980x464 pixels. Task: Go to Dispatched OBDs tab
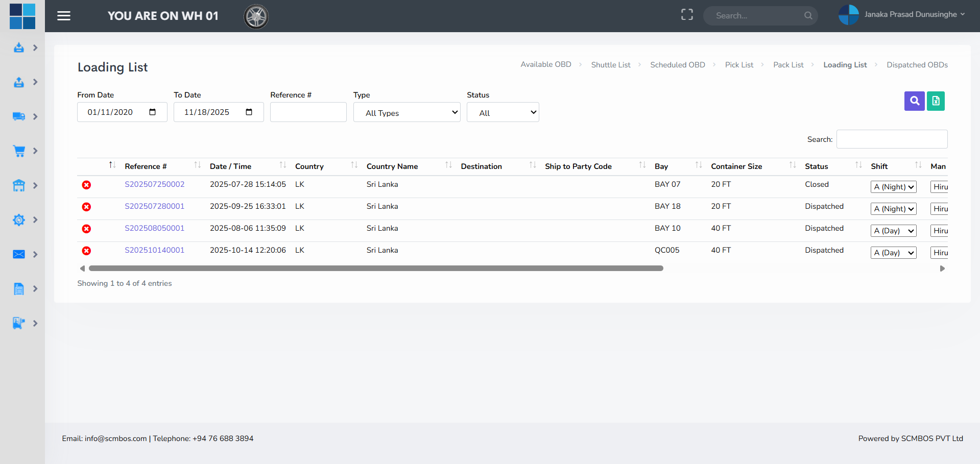click(917, 65)
